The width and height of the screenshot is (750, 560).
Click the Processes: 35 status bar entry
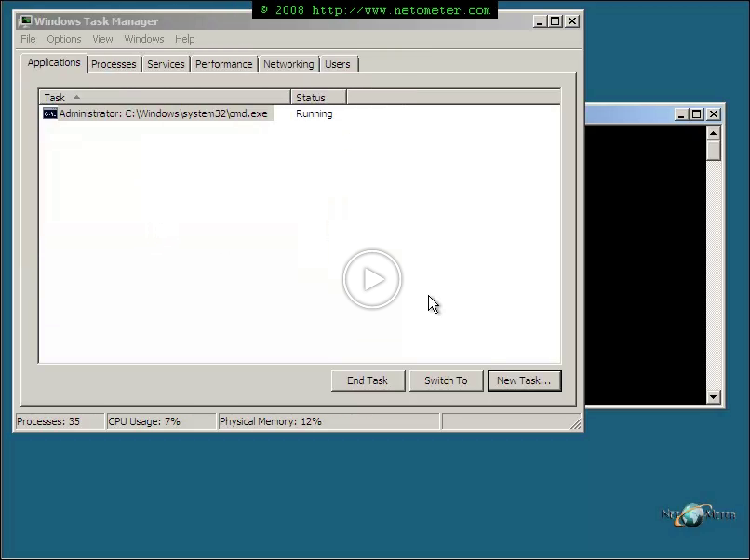coord(60,421)
